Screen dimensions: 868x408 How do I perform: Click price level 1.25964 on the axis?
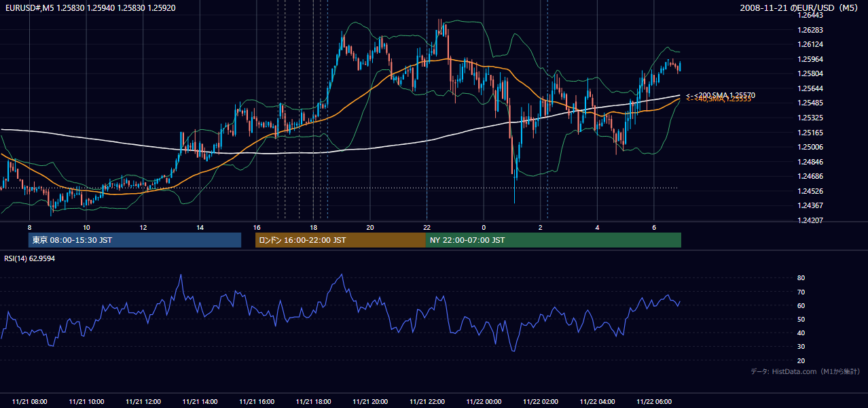[810, 59]
